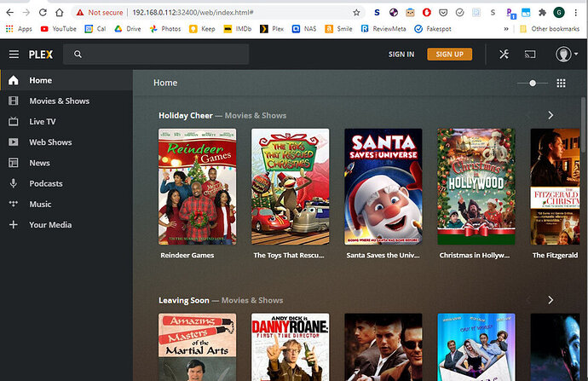Screen dimensions: 588x381
Task: Click the Your Media plus icon
Action: [14, 225]
